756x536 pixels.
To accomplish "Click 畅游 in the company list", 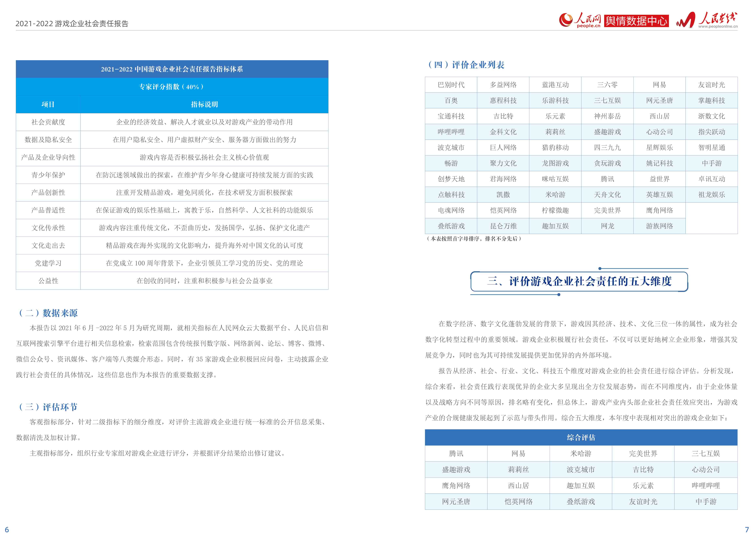I will (x=451, y=163).
